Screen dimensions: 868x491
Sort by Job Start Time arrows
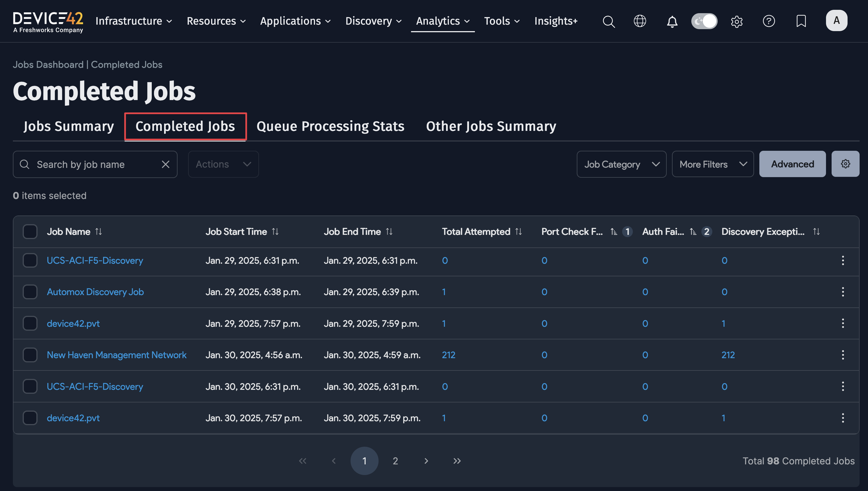275,232
